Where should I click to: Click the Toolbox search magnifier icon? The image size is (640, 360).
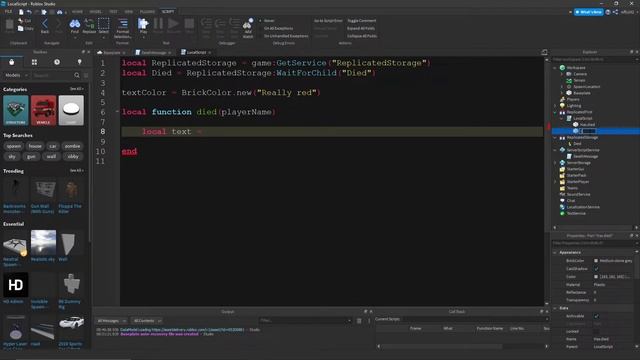[x=77, y=75]
